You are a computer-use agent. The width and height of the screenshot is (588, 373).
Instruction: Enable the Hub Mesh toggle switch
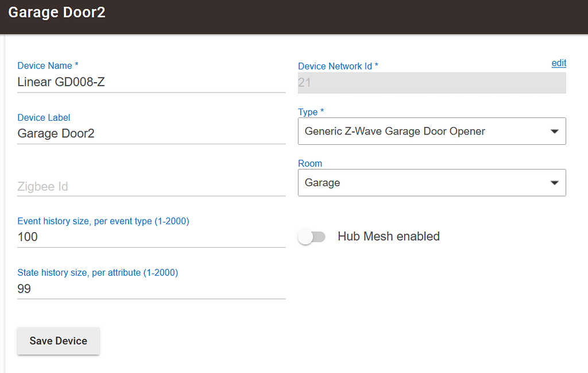[x=312, y=237]
